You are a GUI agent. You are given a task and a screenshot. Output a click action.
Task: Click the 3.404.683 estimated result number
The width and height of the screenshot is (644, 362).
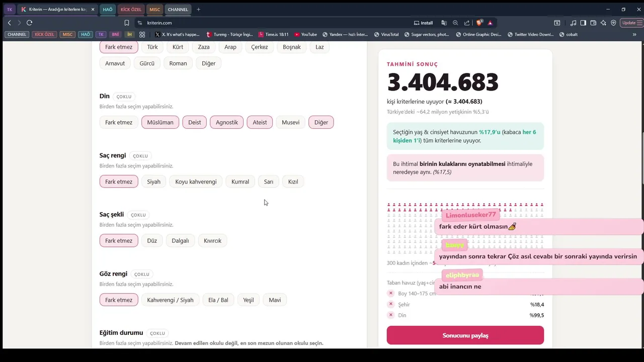coord(443,82)
